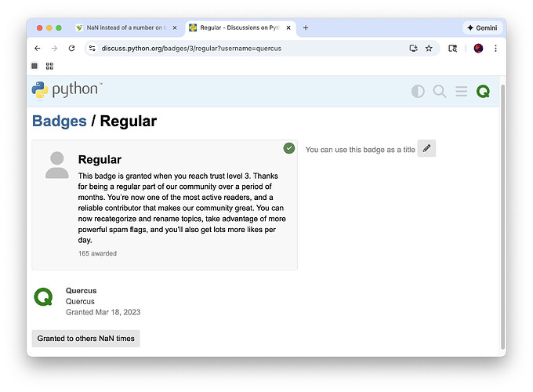The image size is (533, 392).
Task: Close the 'NaN instead of a number' tab
Action: pos(175,28)
